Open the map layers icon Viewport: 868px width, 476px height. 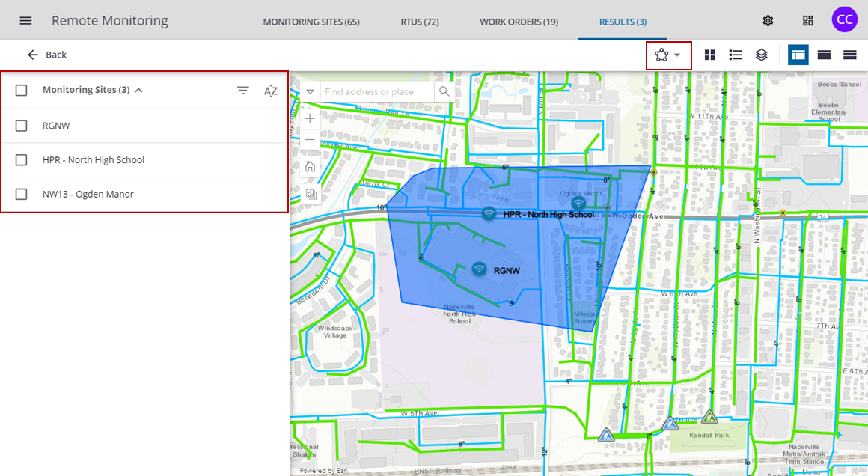(x=761, y=55)
